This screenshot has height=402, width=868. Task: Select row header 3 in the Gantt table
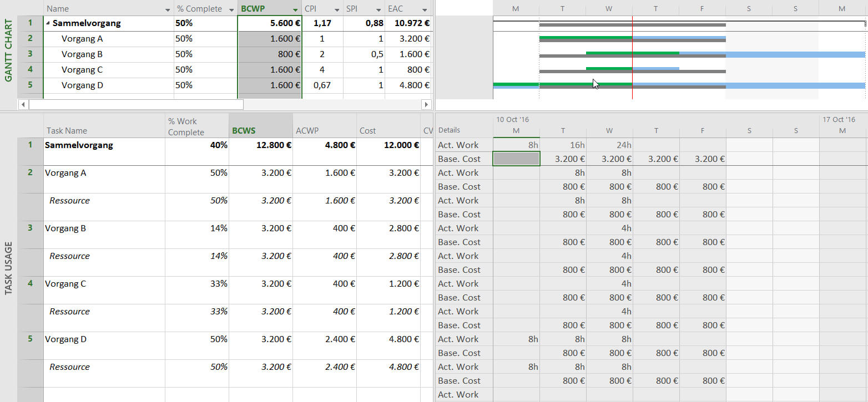point(30,54)
